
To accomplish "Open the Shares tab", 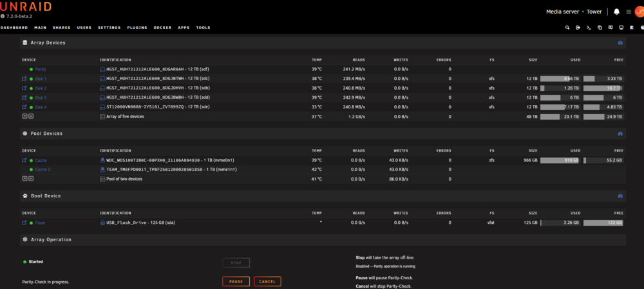I will click(62, 28).
